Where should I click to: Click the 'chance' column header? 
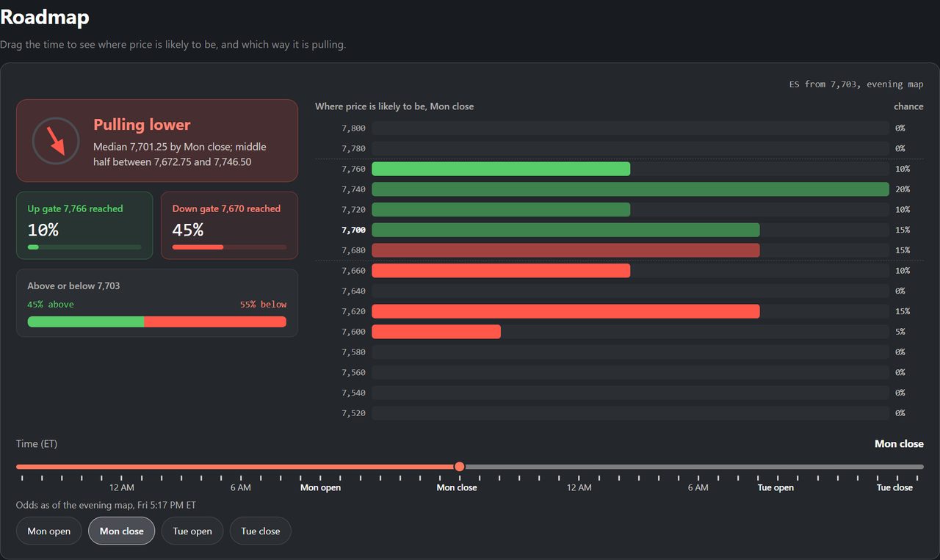click(908, 106)
